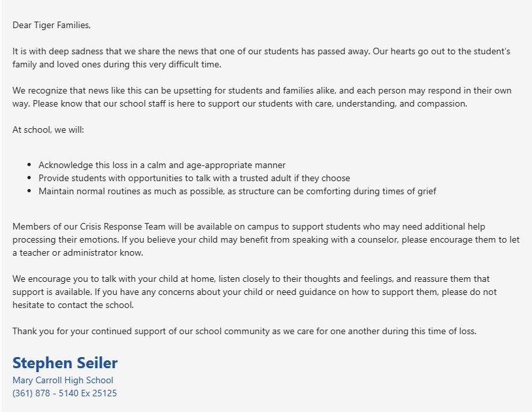532x412 pixels.
Task: Click the bullet dot before 'Provide students'
Action: click(29, 178)
